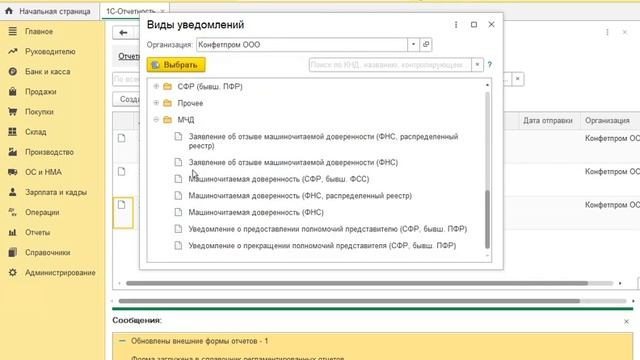Image resolution: width=640 pixels, height=360 pixels.
Task: Open Руководителю chart icon in sidebar
Action: coord(13,51)
